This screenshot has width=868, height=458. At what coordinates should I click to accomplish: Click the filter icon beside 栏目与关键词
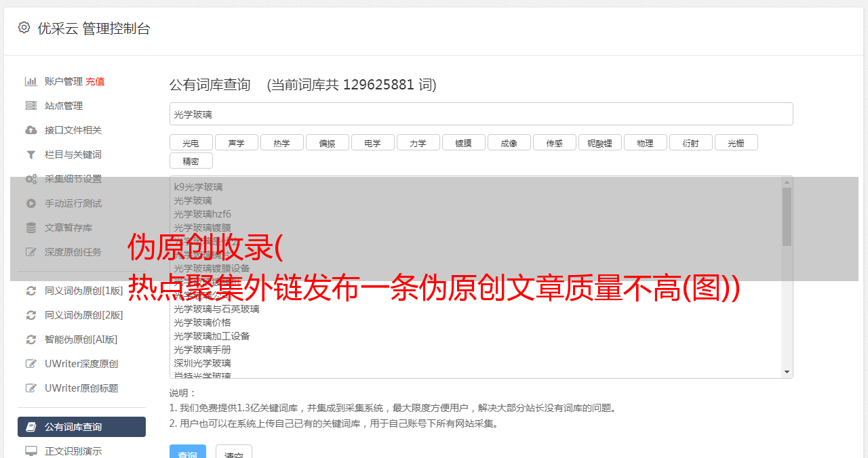click(31, 154)
